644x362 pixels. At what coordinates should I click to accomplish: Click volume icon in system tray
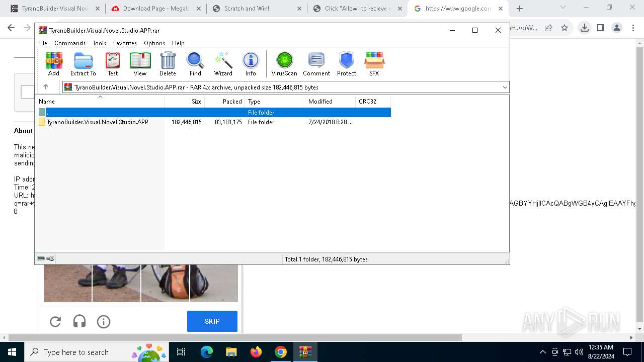pyautogui.click(x=579, y=352)
